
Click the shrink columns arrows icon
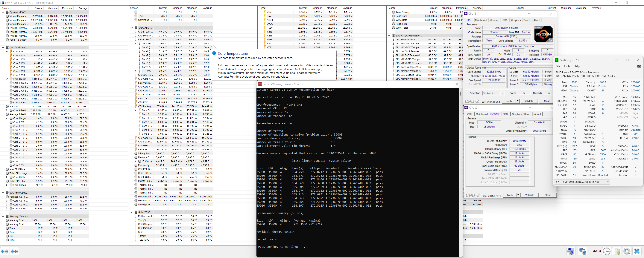click(x=14, y=251)
